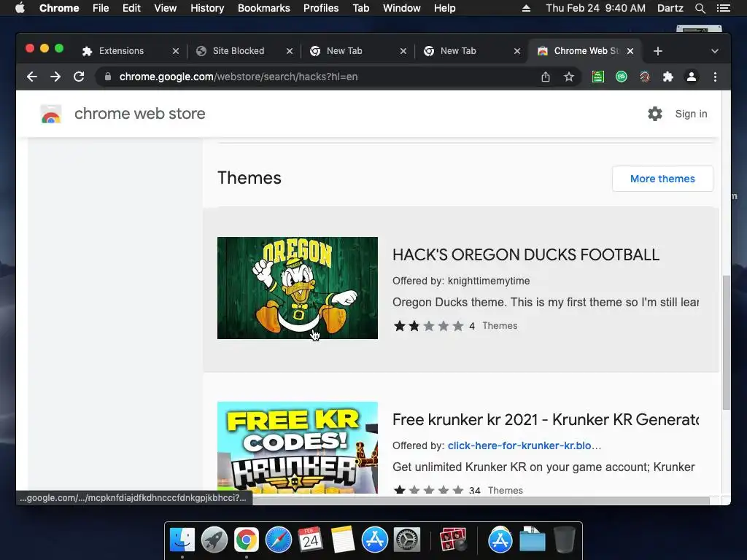
Task: Open the Bookmarks menu
Action: click(264, 8)
